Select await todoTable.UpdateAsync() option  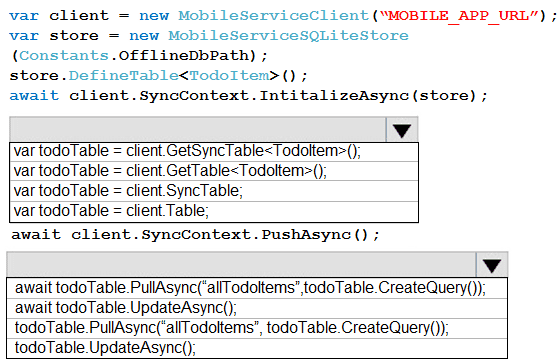[x=257, y=308]
